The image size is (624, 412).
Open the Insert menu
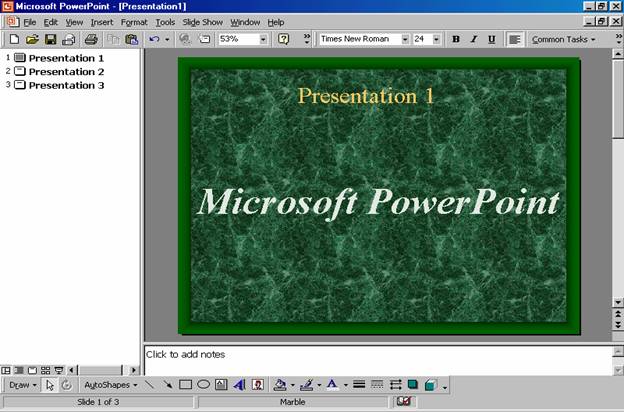[x=102, y=22]
